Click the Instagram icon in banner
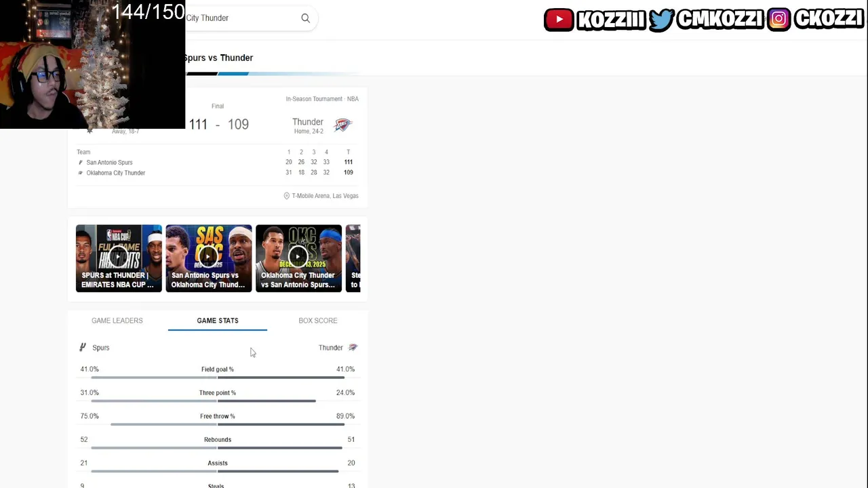The image size is (868, 488). 778,20
